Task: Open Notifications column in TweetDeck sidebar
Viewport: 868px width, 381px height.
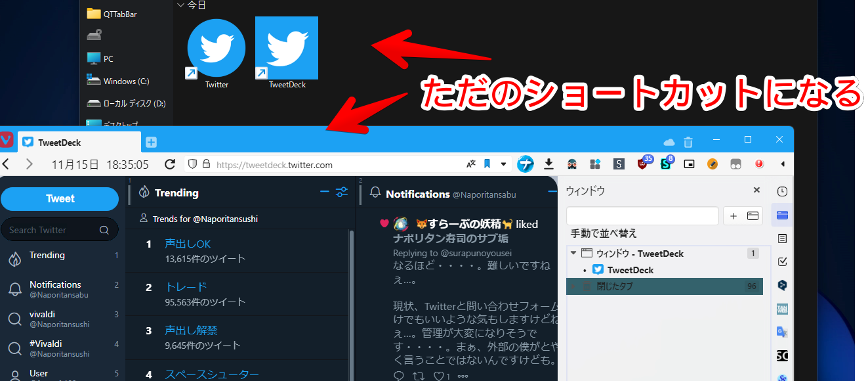Action: 62,289
